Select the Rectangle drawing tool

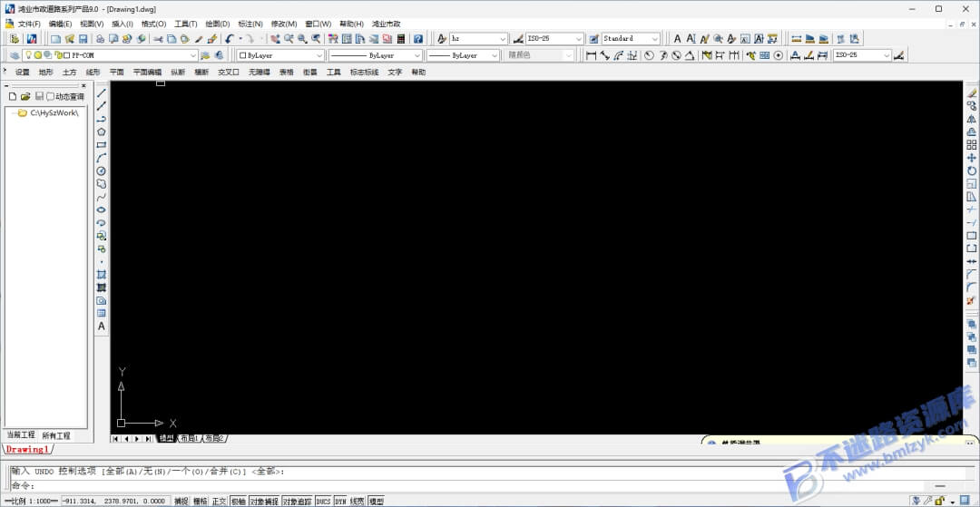click(102, 145)
